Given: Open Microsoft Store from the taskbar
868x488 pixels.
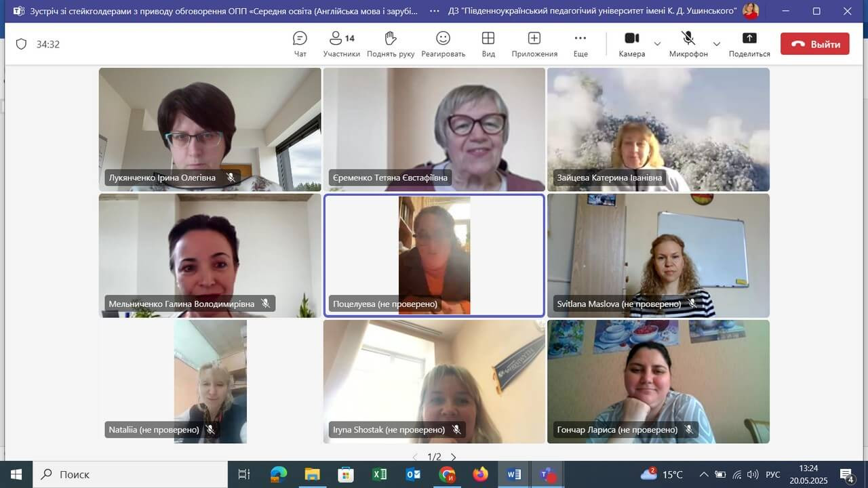Looking at the screenshot, I should click(346, 474).
